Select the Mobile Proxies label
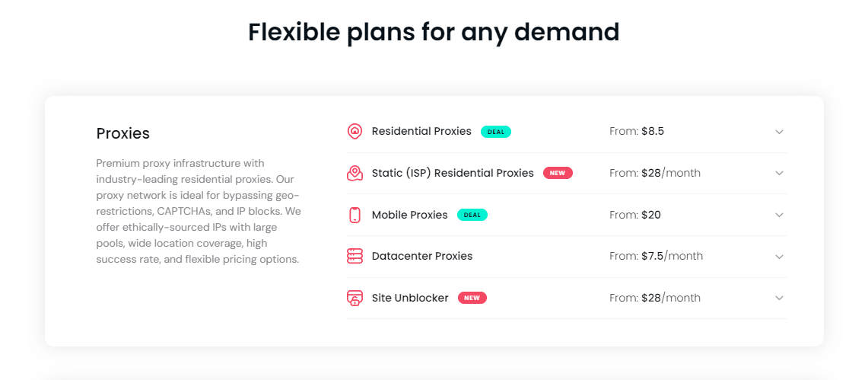The height and width of the screenshot is (380, 868). pyautogui.click(x=409, y=215)
